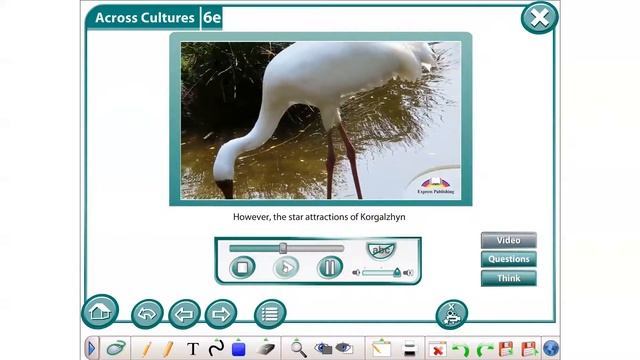Click the greyed play button
Viewport: 640px width, 360px height.
pyautogui.click(x=286, y=268)
